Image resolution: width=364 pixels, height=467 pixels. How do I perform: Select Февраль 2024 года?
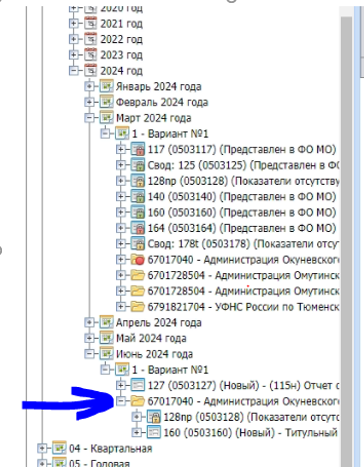(x=162, y=102)
